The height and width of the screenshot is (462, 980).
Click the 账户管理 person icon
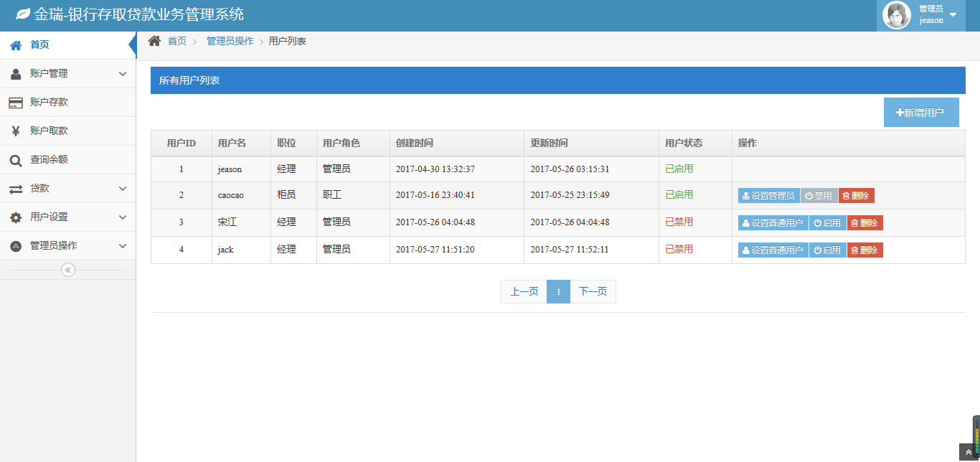pos(16,74)
